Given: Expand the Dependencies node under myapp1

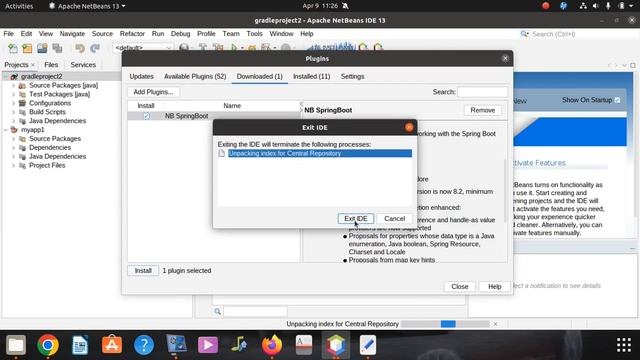Looking at the screenshot, I should [x=13, y=148].
